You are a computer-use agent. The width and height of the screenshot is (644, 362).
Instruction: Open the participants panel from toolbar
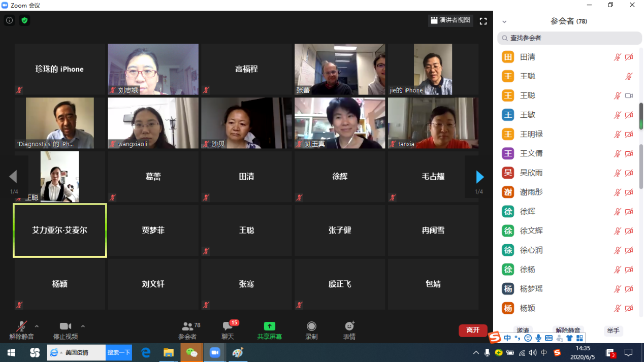click(x=187, y=330)
